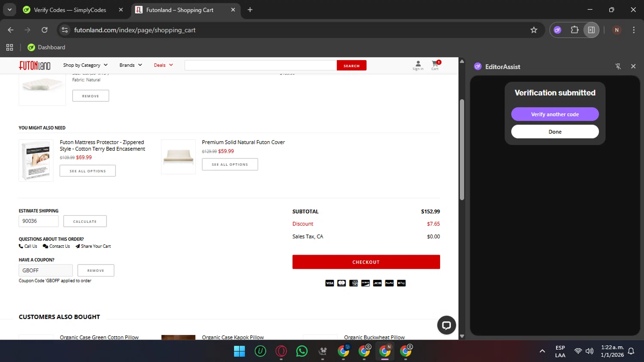Click the page scrollbar down arrow

point(462,336)
